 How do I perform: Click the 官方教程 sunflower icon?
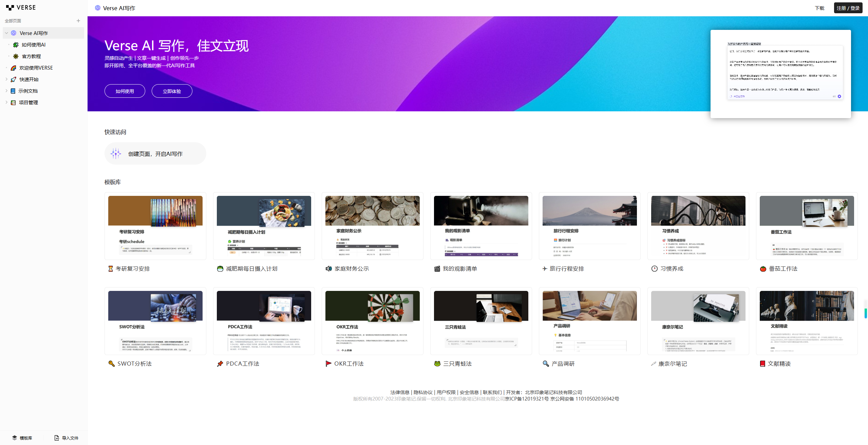point(16,56)
